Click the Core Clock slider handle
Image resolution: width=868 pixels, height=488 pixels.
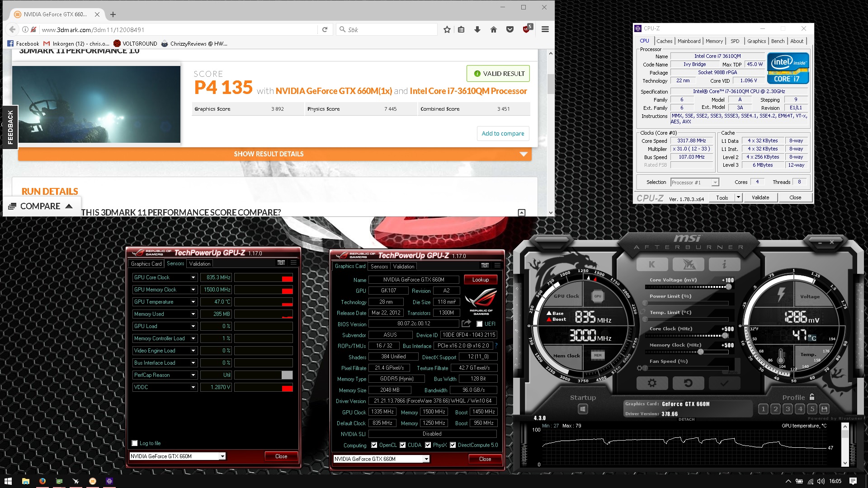coord(725,335)
